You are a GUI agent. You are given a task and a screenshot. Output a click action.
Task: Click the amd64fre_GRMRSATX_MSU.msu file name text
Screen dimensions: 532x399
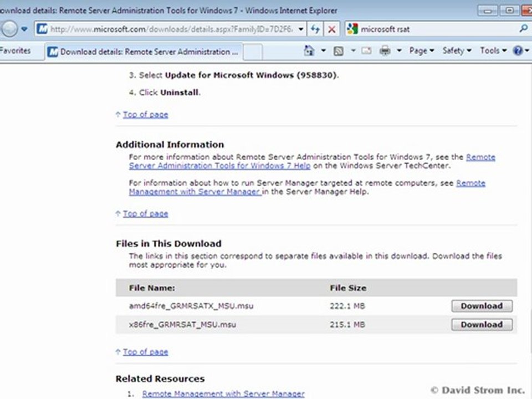[x=191, y=306]
